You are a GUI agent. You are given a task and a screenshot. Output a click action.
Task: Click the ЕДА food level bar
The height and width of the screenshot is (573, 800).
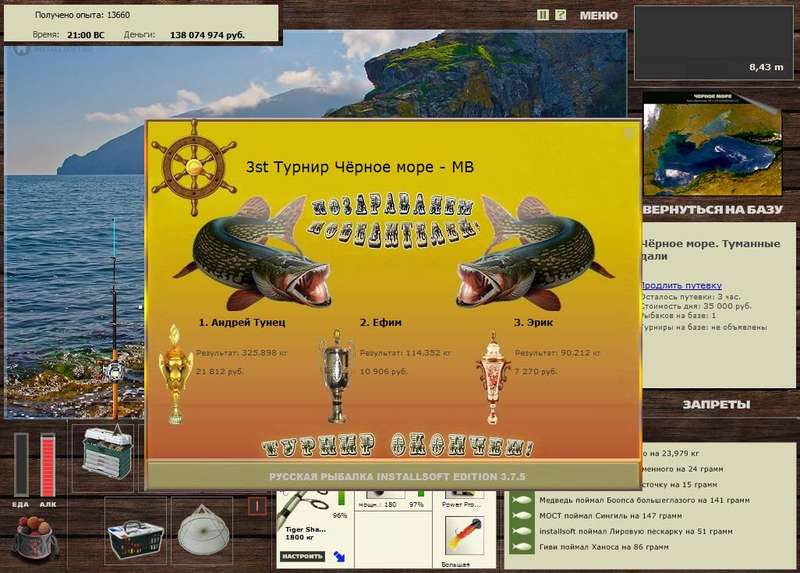(21, 464)
